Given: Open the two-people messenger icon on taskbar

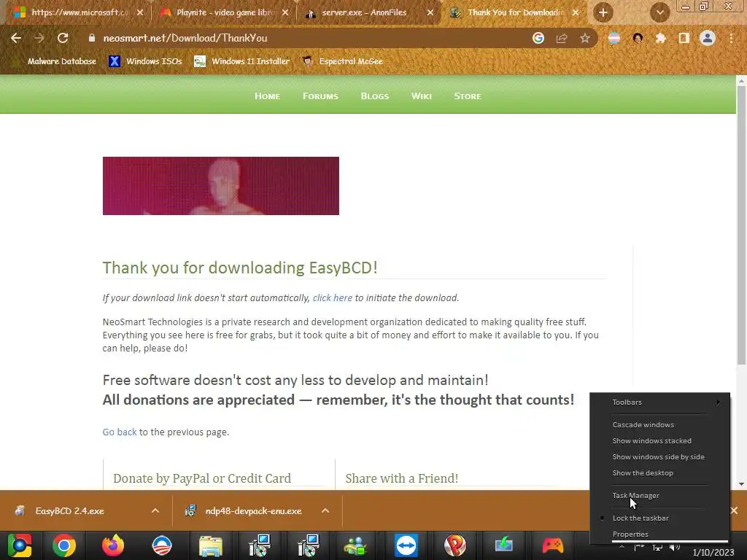Looking at the screenshot, I should [x=355, y=545].
